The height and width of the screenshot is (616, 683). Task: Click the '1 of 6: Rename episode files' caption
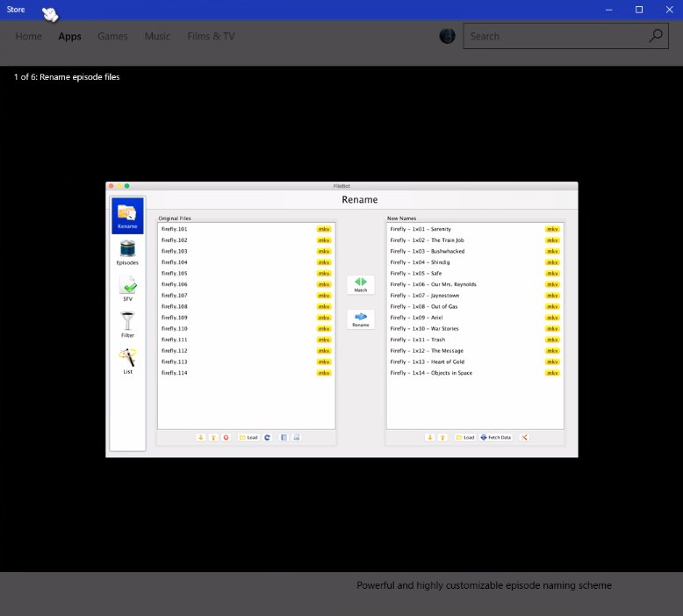tap(67, 77)
